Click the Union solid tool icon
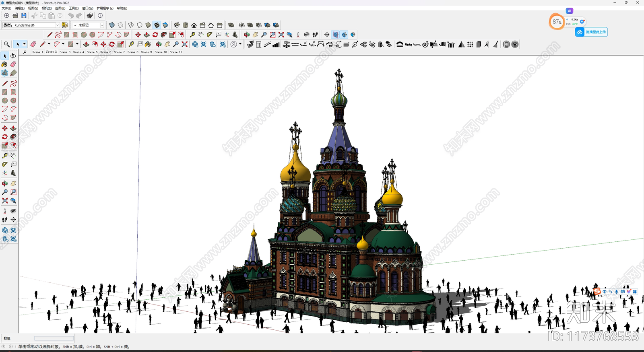Screen dimensions: 644x352 250,25
